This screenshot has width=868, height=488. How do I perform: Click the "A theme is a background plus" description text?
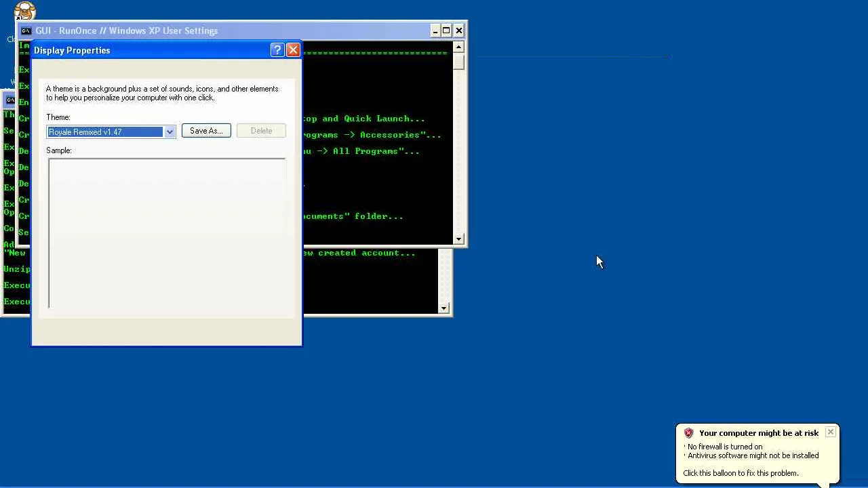(162, 93)
